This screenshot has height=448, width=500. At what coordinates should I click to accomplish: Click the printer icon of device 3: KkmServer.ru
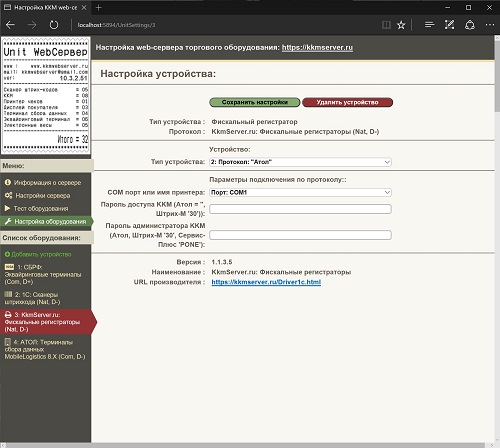(8, 315)
